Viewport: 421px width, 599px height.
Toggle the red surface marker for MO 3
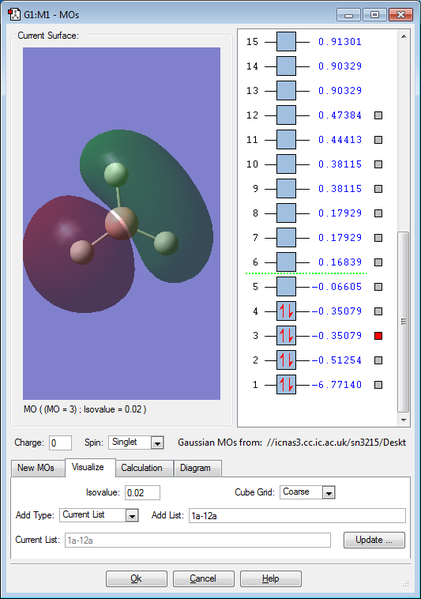(x=378, y=336)
